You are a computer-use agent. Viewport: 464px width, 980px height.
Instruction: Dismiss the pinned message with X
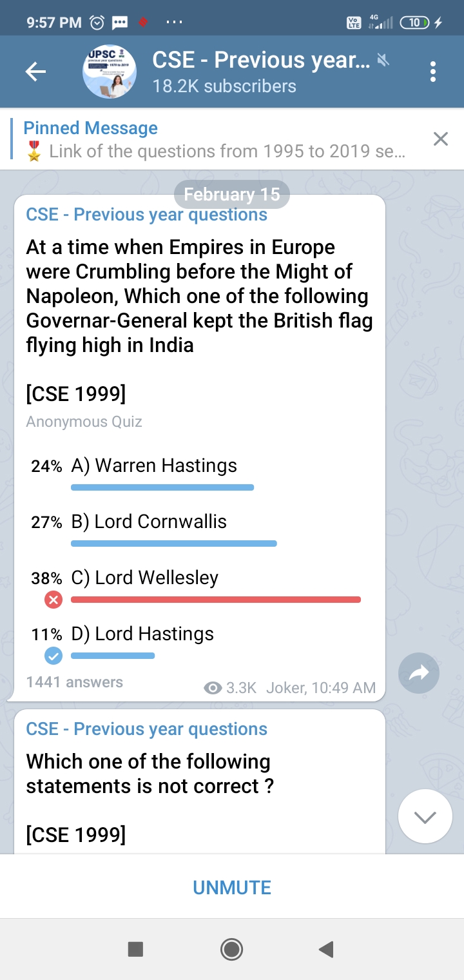[441, 139]
